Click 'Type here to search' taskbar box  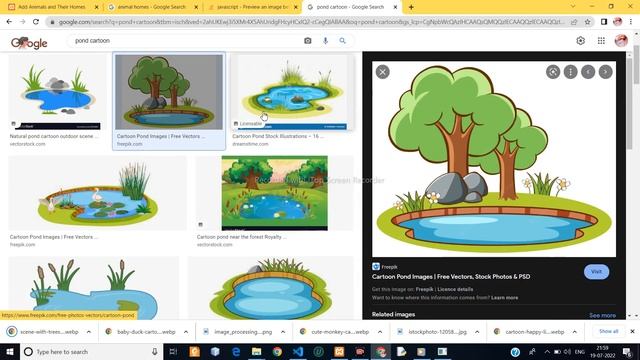tap(91, 352)
